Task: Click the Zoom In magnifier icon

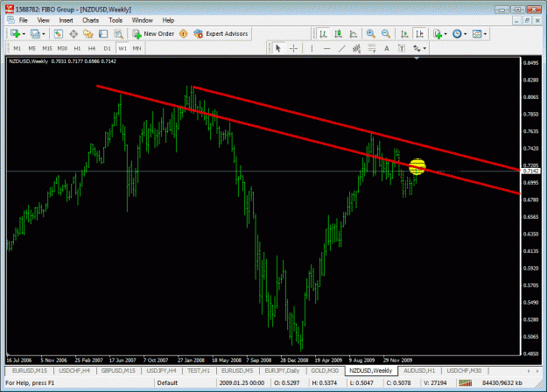Action: tap(371, 34)
